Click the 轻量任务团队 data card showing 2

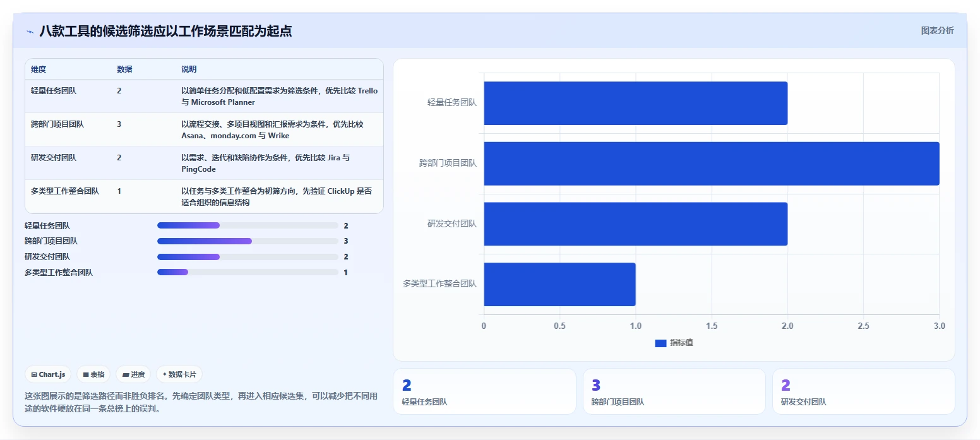[484, 391]
